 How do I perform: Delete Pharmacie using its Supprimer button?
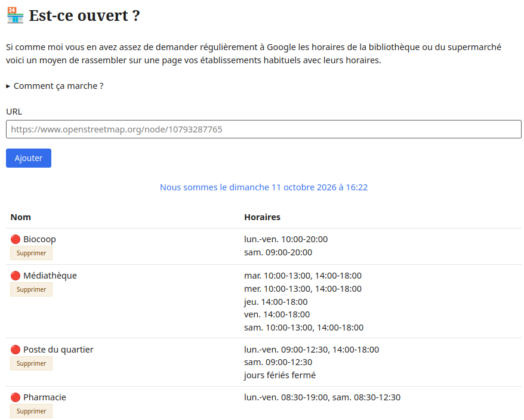(31, 411)
